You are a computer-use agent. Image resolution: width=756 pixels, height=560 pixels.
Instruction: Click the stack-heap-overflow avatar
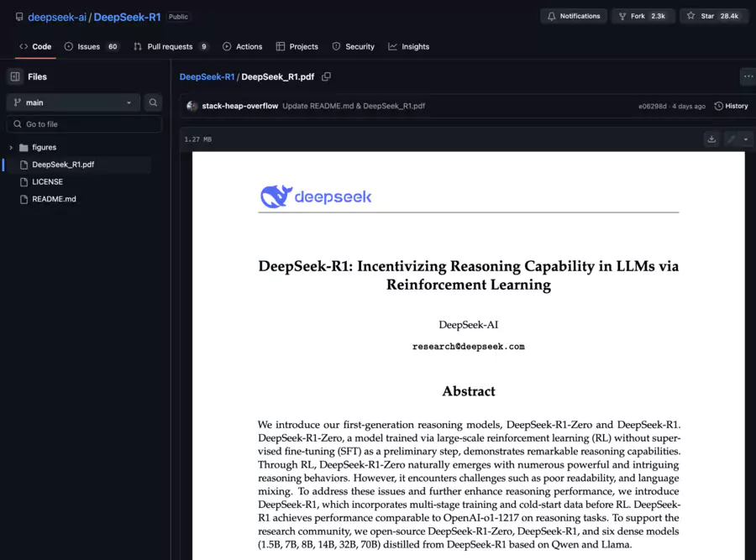pyautogui.click(x=192, y=106)
